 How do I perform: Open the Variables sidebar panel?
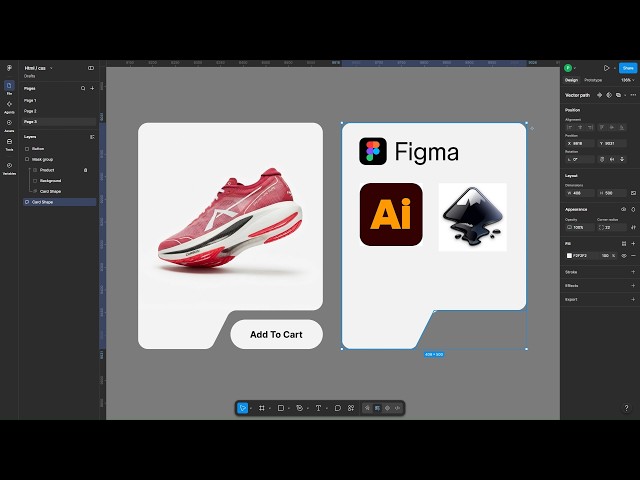(x=9, y=168)
